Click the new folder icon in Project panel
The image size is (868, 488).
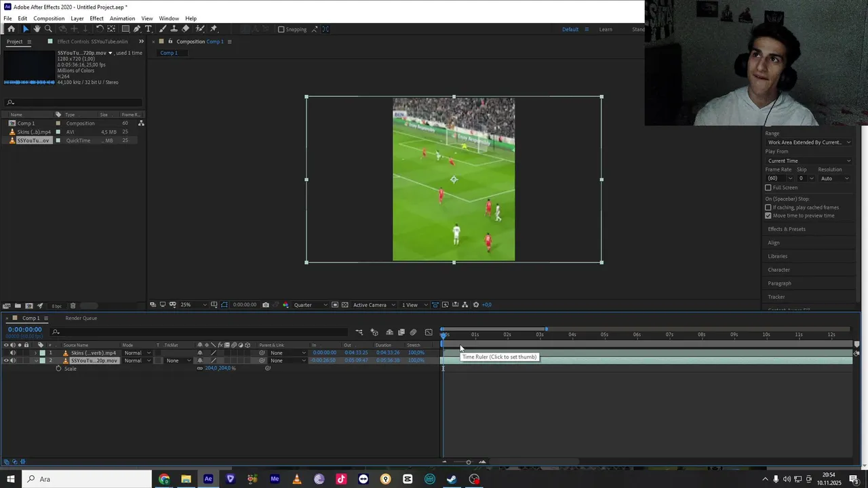18,306
